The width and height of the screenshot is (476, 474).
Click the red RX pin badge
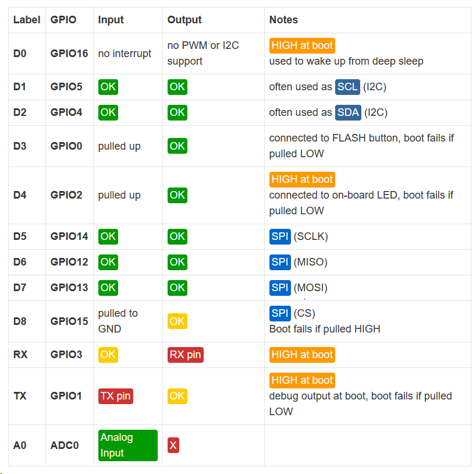186,355
